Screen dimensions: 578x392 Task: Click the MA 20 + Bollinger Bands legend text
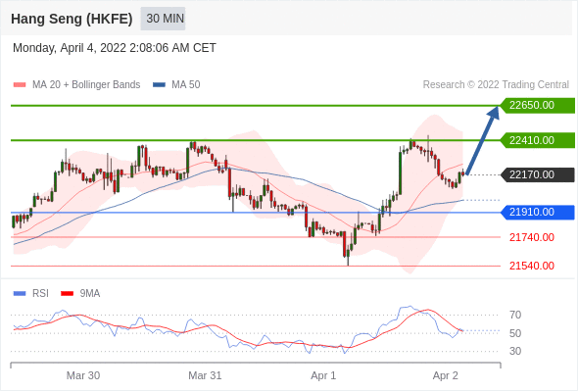coord(86,85)
